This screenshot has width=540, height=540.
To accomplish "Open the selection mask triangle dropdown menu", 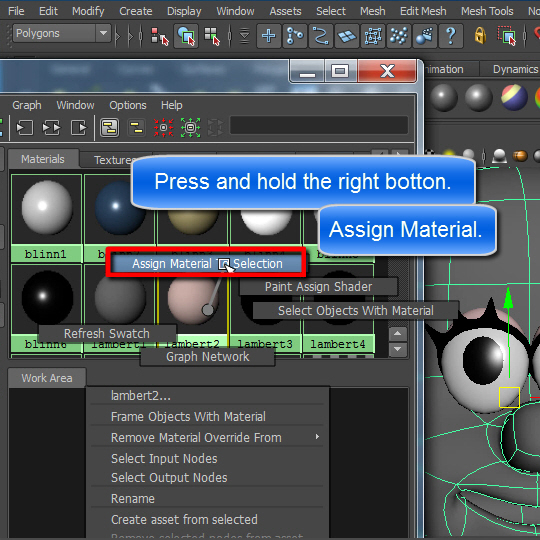I will pos(245,36).
